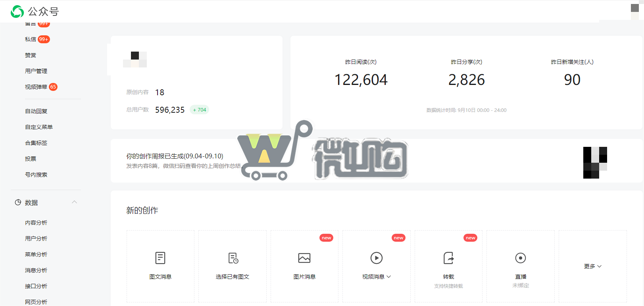Go to 自动回复 menu item

(x=36, y=111)
